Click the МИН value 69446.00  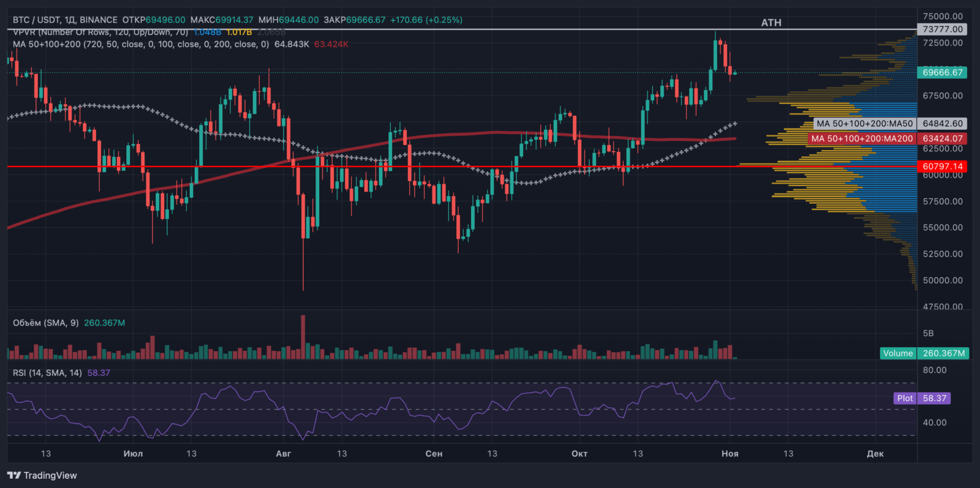pos(299,20)
